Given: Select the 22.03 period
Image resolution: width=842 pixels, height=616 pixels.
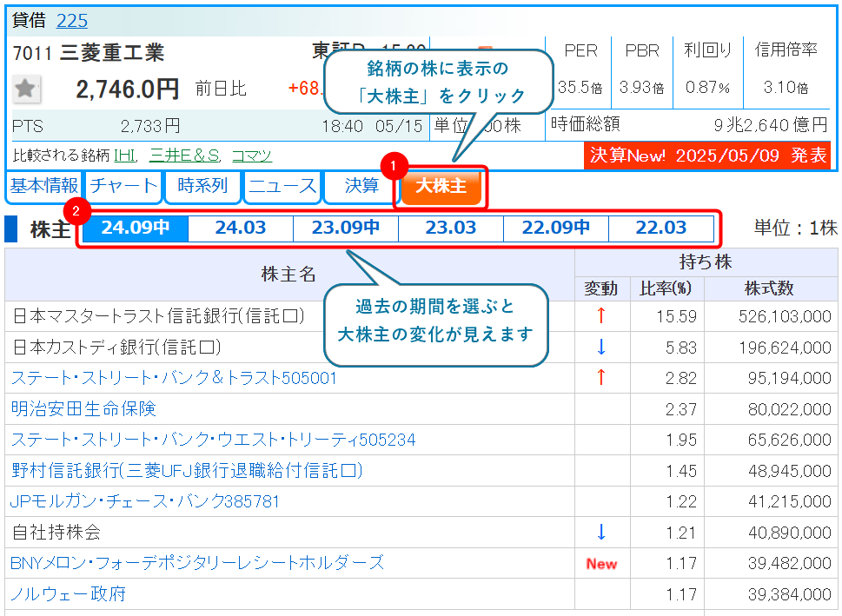Looking at the screenshot, I should [x=661, y=229].
